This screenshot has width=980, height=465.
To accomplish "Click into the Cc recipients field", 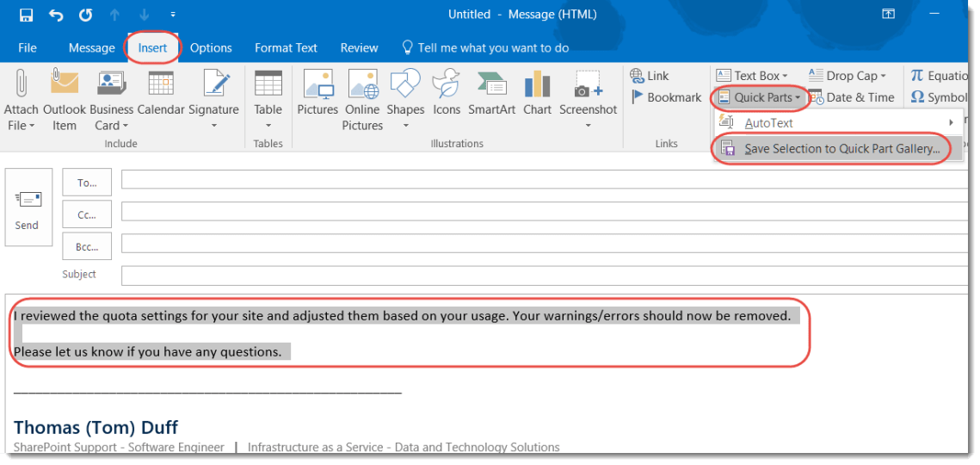I will tap(545, 212).
